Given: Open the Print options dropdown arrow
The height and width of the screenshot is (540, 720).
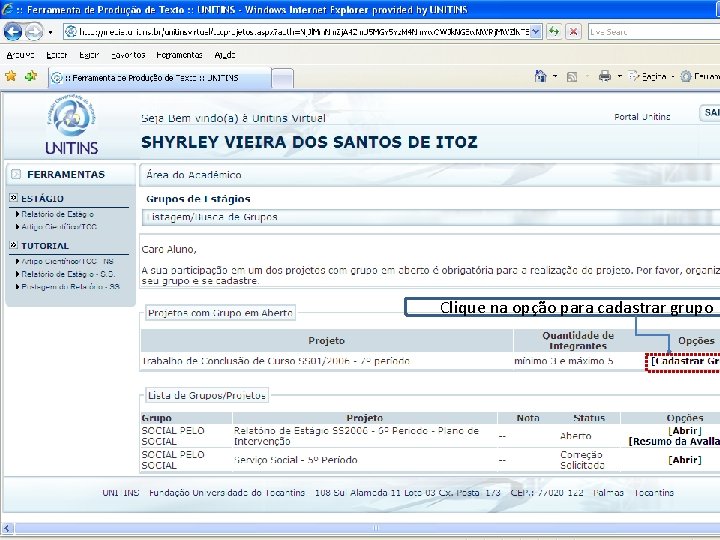Looking at the screenshot, I should click(619, 76).
